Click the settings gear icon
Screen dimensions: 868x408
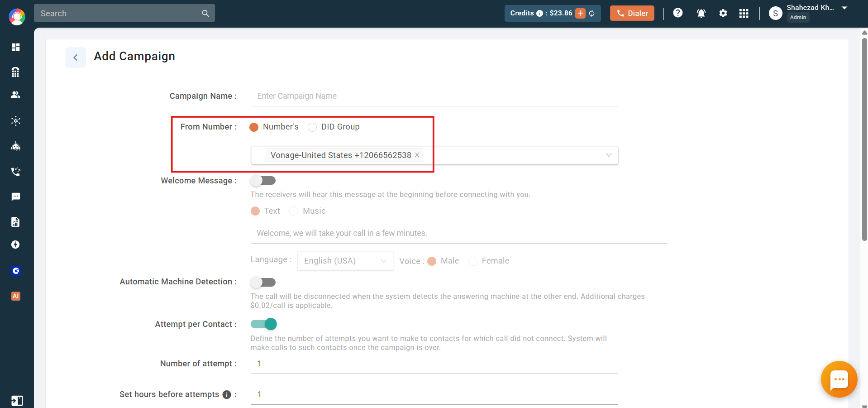pos(723,13)
